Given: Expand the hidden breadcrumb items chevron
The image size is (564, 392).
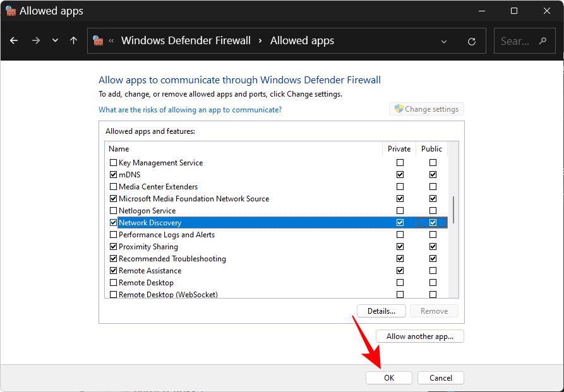Looking at the screenshot, I should 112,40.
